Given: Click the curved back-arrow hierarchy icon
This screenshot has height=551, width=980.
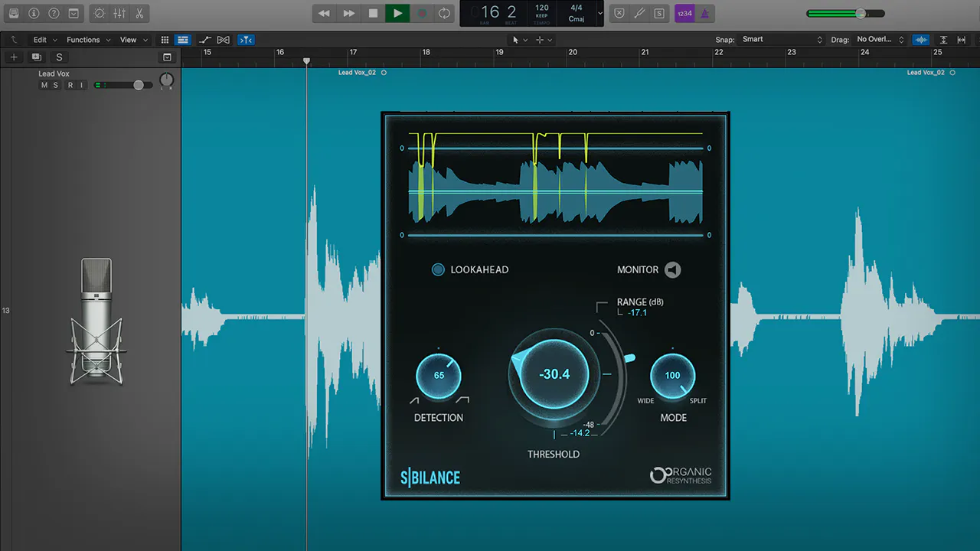Looking at the screenshot, I should pyautogui.click(x=14, y=40).
